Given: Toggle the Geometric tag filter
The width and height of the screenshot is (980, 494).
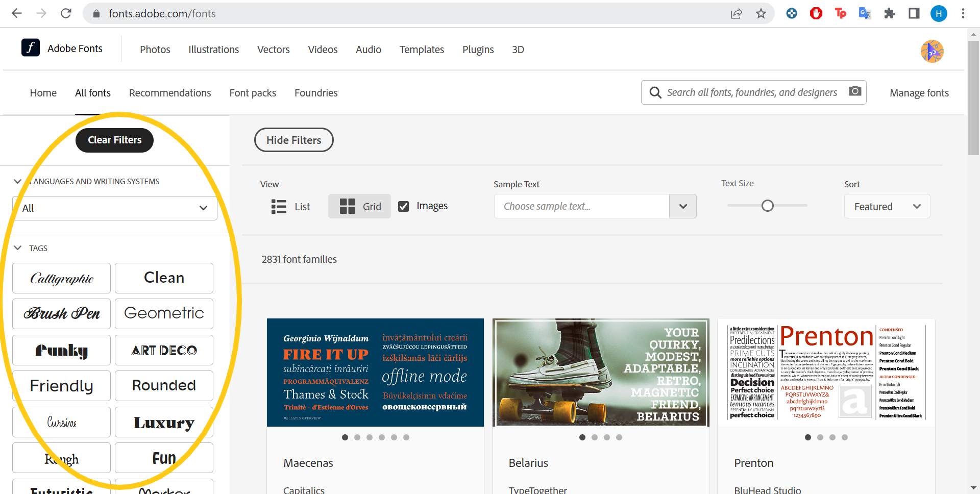Looking at the screenshot, I should coord(164,314).
